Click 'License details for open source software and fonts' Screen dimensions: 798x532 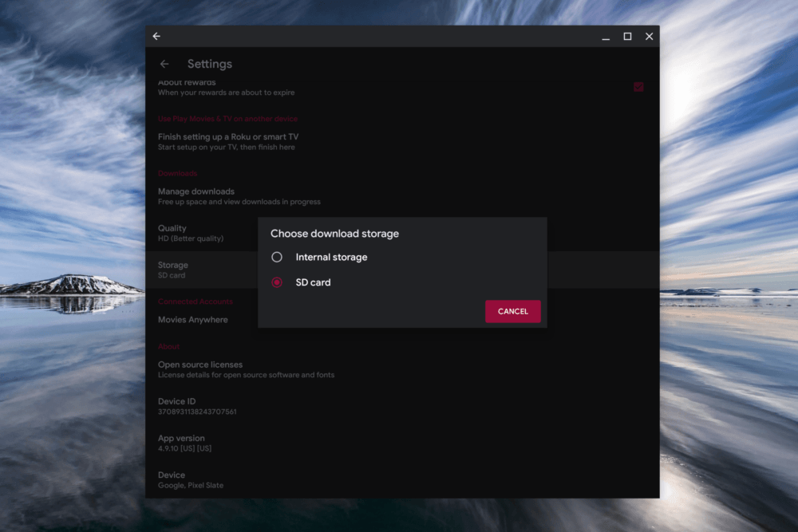pyautogui.click(x=246, y=375)
